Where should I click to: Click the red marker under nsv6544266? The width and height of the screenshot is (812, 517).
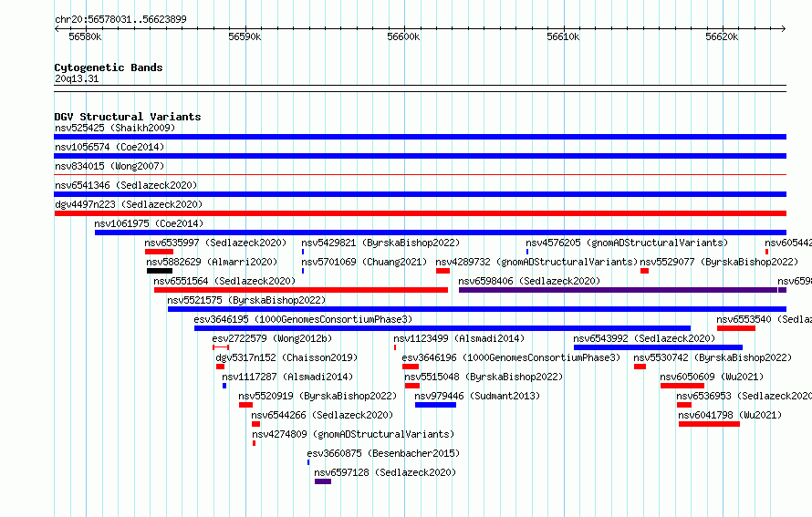[x=255, y=424]
